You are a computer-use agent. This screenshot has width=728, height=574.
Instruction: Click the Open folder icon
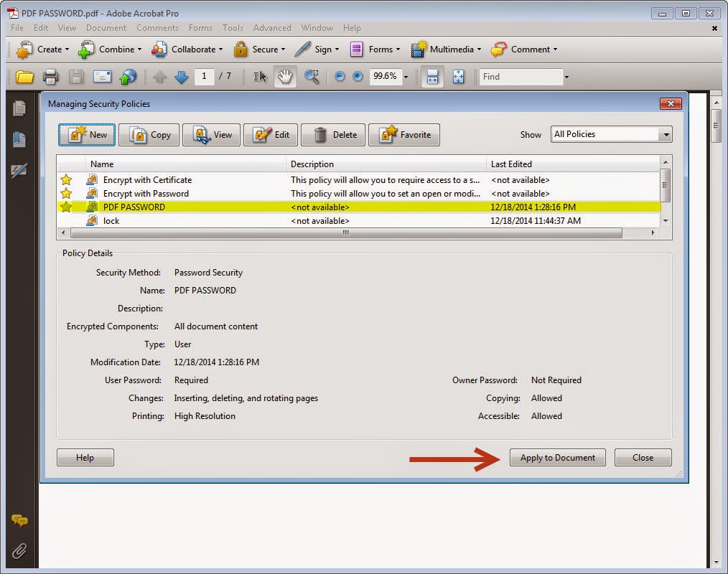point(24,77)
